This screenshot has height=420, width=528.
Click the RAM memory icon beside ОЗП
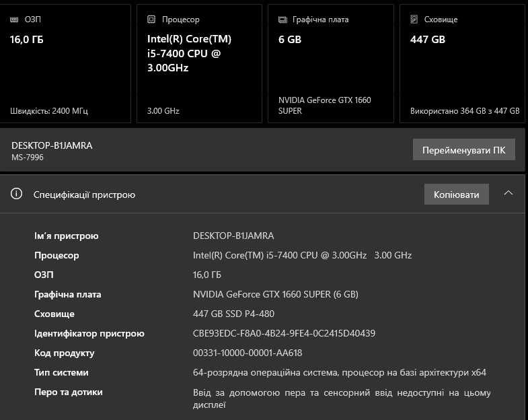pos(14,20)
